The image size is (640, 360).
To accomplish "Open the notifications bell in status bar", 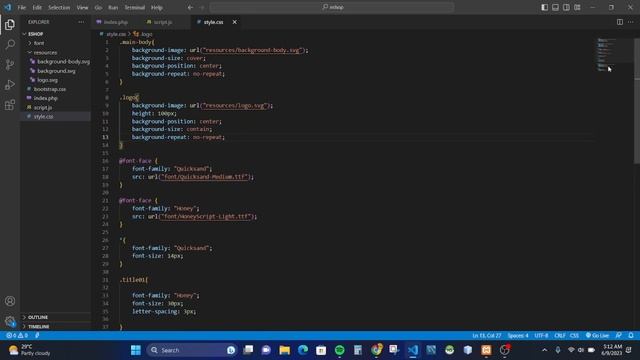I will tap(631, 336).
